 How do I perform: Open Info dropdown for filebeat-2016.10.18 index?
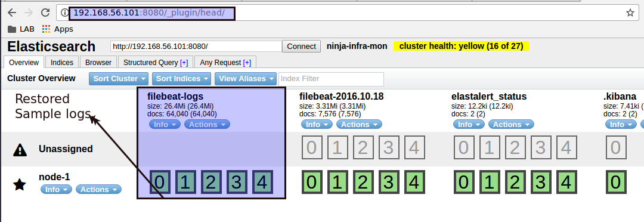click(317, 124)
